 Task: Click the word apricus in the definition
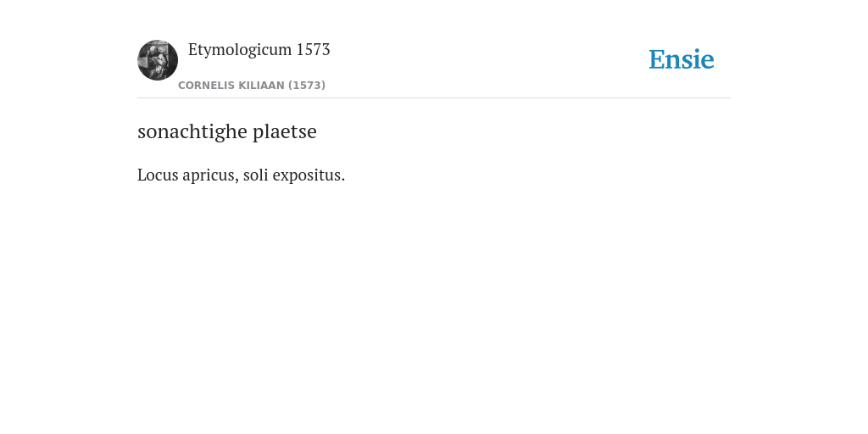210,175
